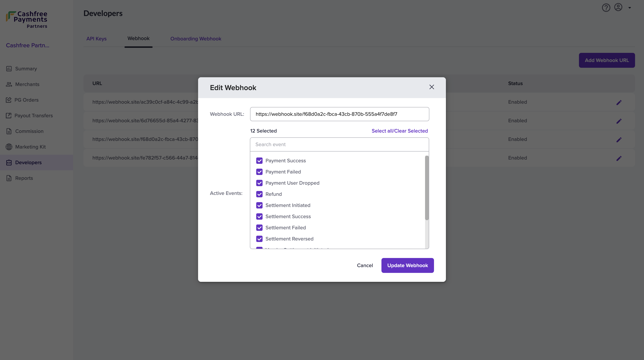Toggle the Refund event checkbox
This screenshot has height=360, width=644.
pyautogui.click(x=259, y=194)
